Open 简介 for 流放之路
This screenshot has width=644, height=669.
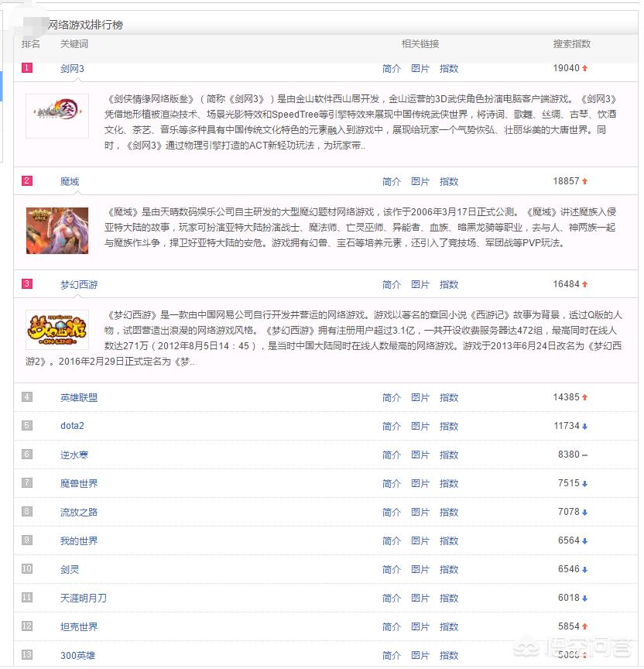pyautogui.click(x=392, y=512)
